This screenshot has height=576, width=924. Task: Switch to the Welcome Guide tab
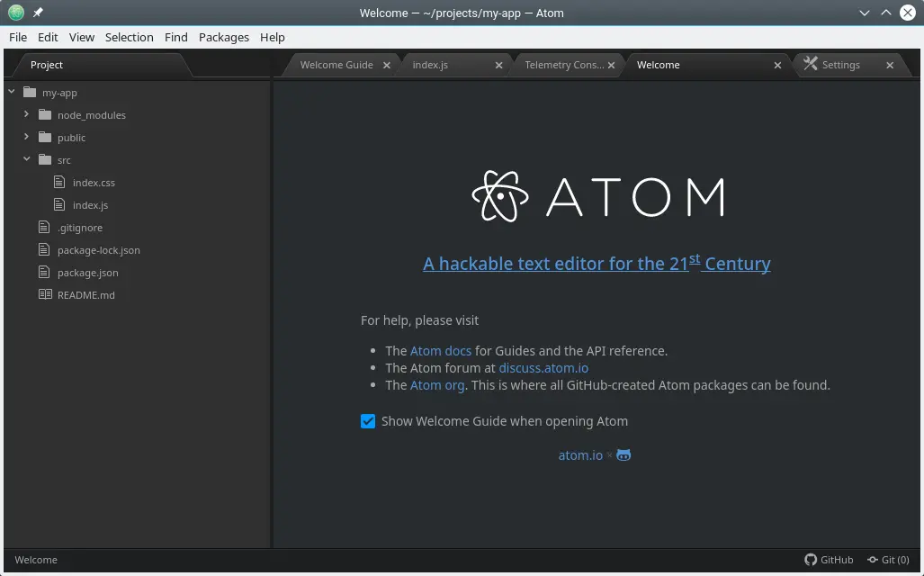tap(336, 65)
